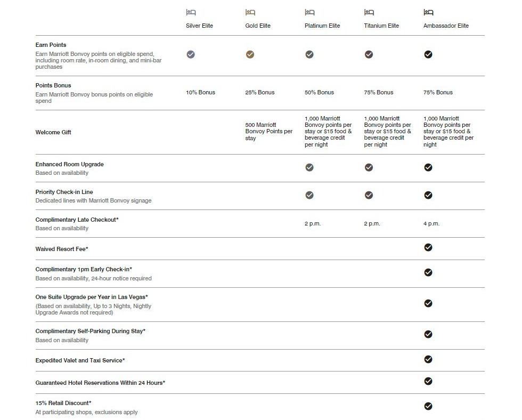Click the bed icon above Gold Elite
Screen dimensions: 522x420
click(250, 12)
